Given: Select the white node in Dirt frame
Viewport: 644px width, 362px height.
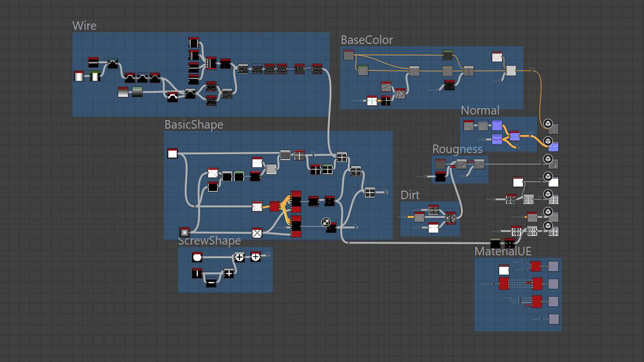Looking at the screenshot, I should pyautogui.click(x=434, y=227).
